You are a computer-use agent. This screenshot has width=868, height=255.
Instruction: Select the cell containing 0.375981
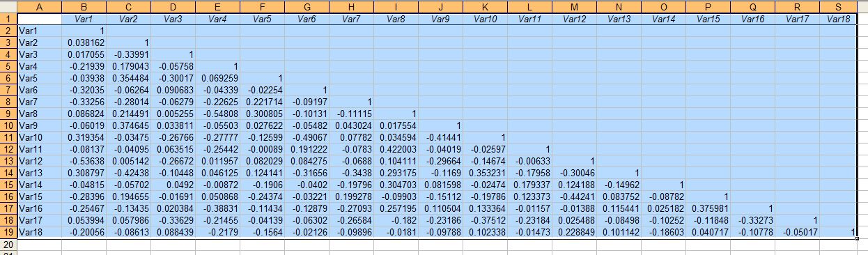tap(708, 208)
